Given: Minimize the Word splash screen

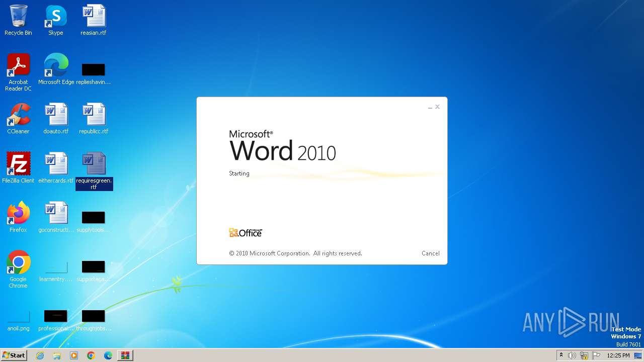Looking at the screenshot, I should [x=430, y=107].
